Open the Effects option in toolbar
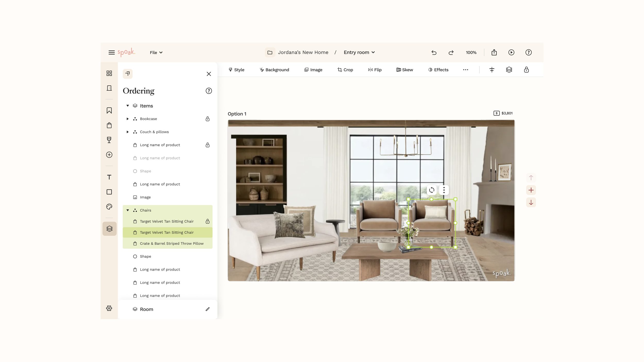The height and width of the screenshot is (362, 644). click(438, 70)
